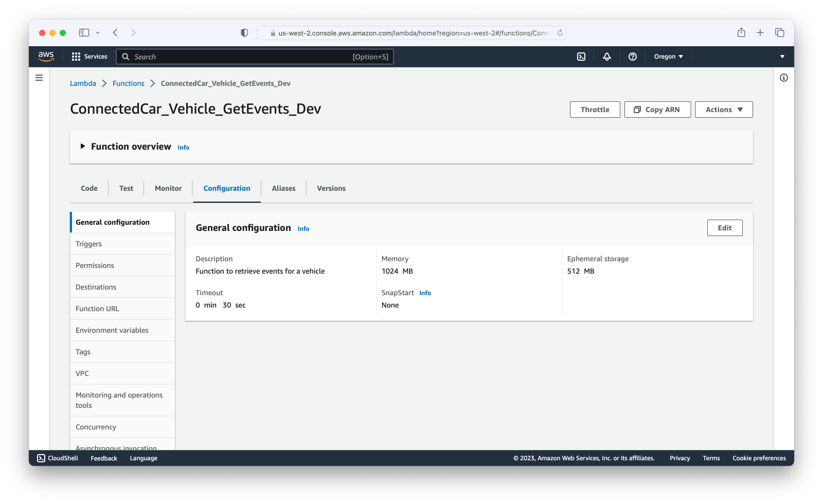
Task: Open Destinations configuration section
Action: click(122, 287)
